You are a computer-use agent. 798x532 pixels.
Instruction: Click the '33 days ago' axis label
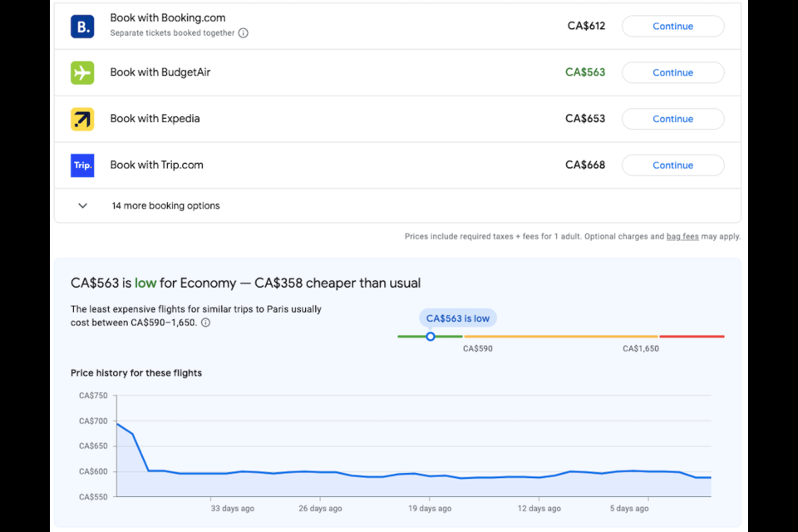point(233,509)
